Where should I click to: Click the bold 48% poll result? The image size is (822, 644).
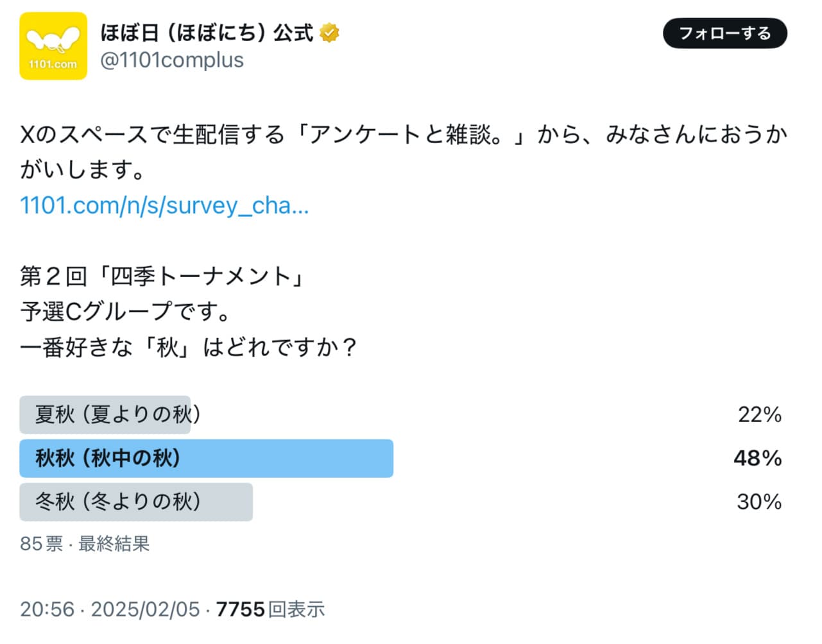[757, 458]
